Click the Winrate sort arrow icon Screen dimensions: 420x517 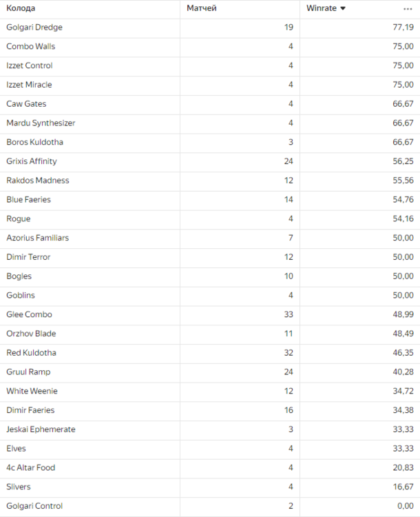[343, 8]
